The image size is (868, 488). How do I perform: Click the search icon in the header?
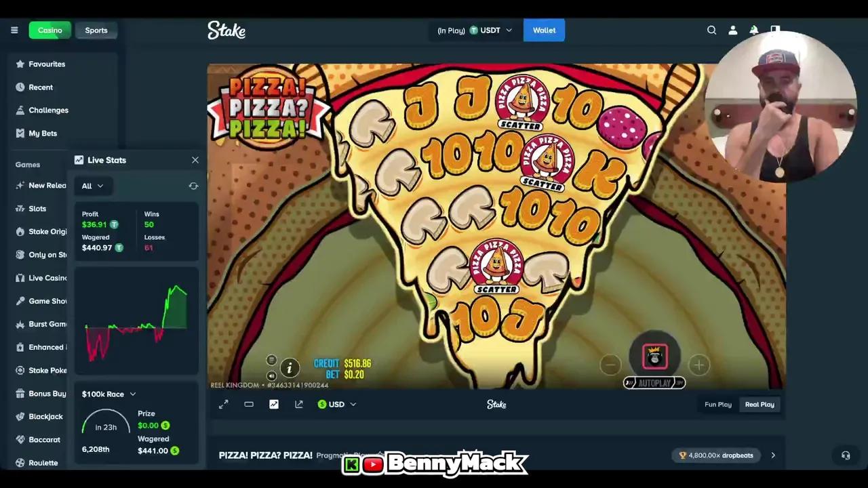(x=711, y=30)
